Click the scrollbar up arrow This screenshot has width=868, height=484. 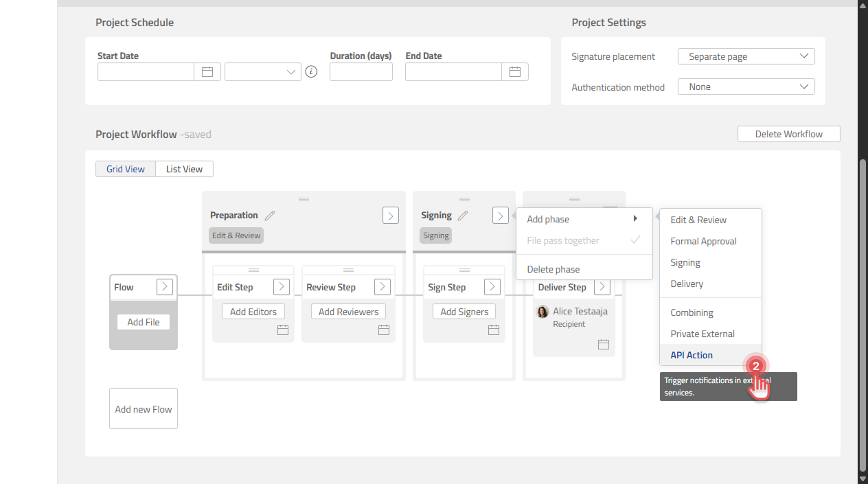(x=863, y=5)
